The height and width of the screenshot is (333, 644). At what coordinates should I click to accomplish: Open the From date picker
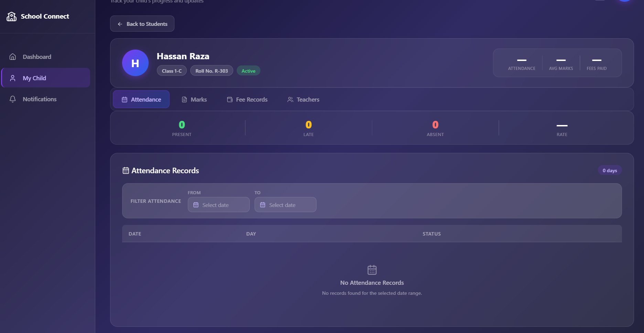pyautogui.click(x=219, y=205)
